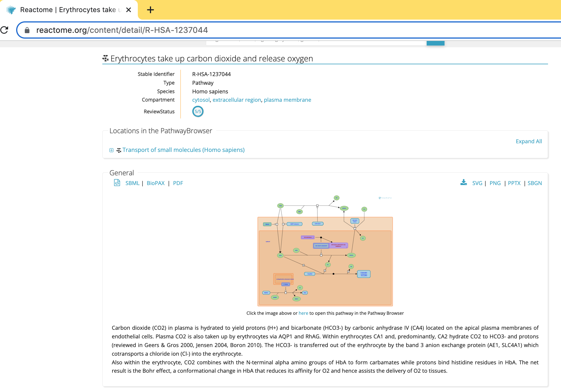
Task: Click the code file icon next to SBML
Action: 117,183
